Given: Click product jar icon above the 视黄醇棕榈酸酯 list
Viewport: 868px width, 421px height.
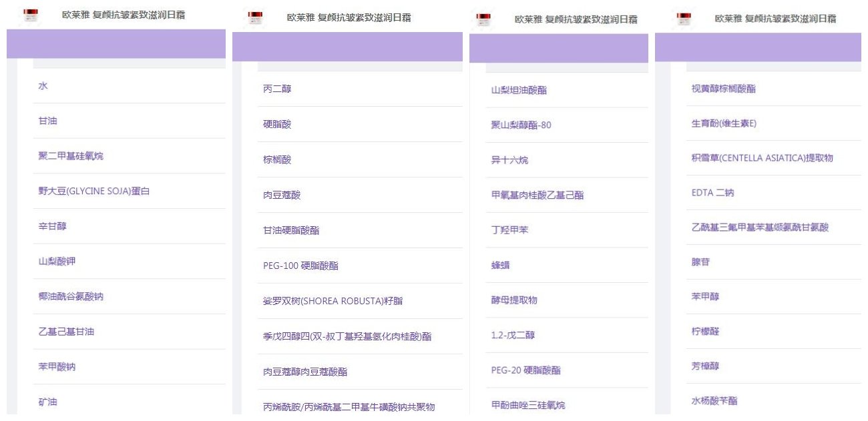Looking at the screenshot, I should coord(684,18).
